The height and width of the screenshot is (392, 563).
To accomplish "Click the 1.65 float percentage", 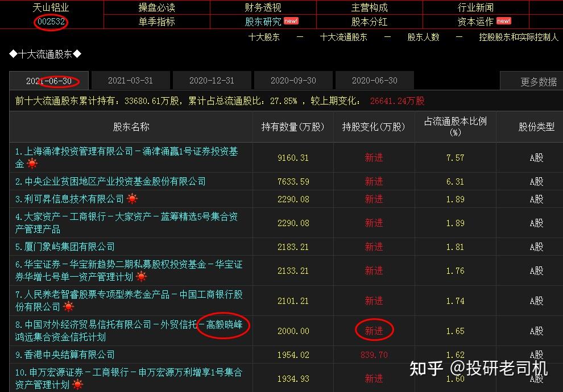I will click(x=456, y=331).
